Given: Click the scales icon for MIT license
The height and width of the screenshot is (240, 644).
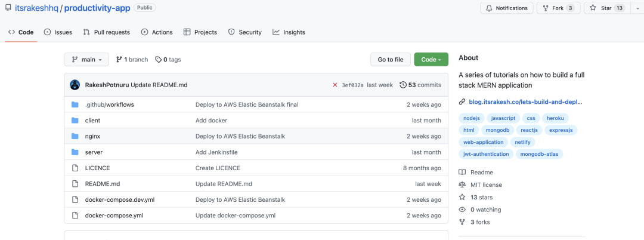Looking at the screenshot, I should (462, 184).
